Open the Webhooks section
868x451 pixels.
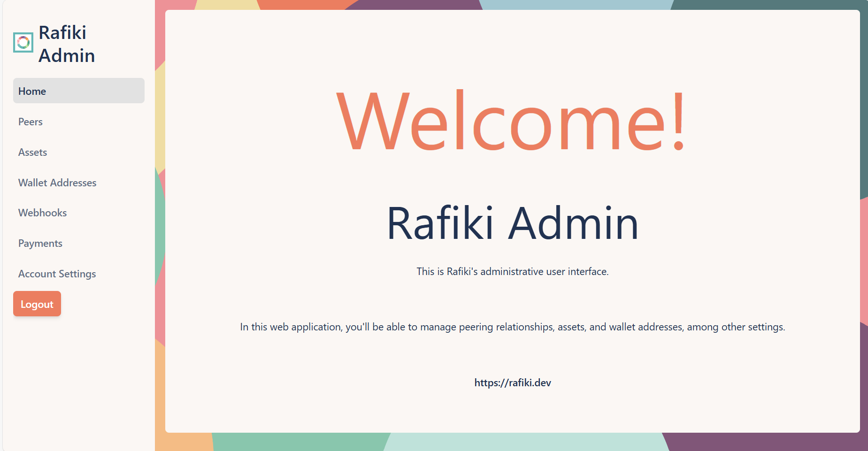point(42,213)
